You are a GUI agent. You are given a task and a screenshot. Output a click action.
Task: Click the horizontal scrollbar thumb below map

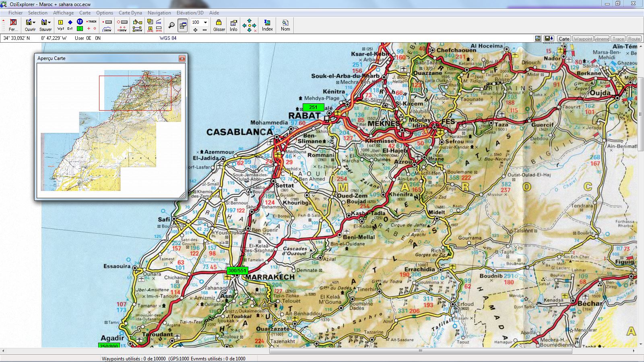pyautogui.click(x=420, y=351)
